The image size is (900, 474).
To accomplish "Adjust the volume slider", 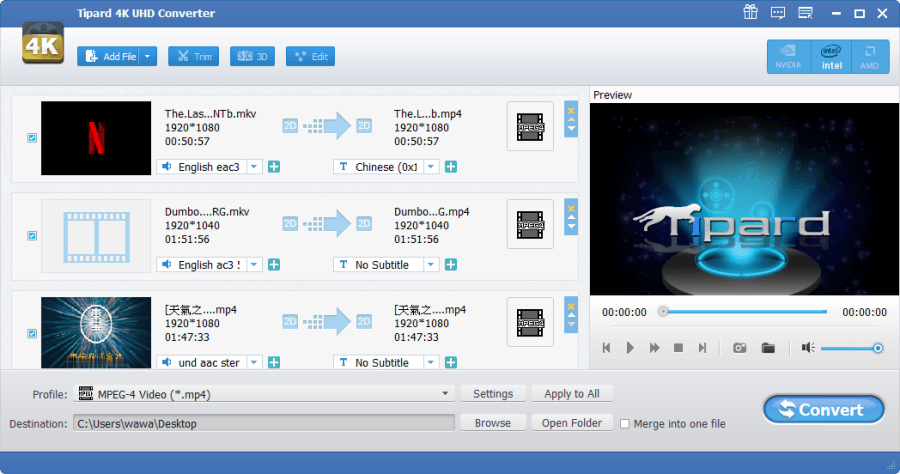I will click(x=852, y=348).
